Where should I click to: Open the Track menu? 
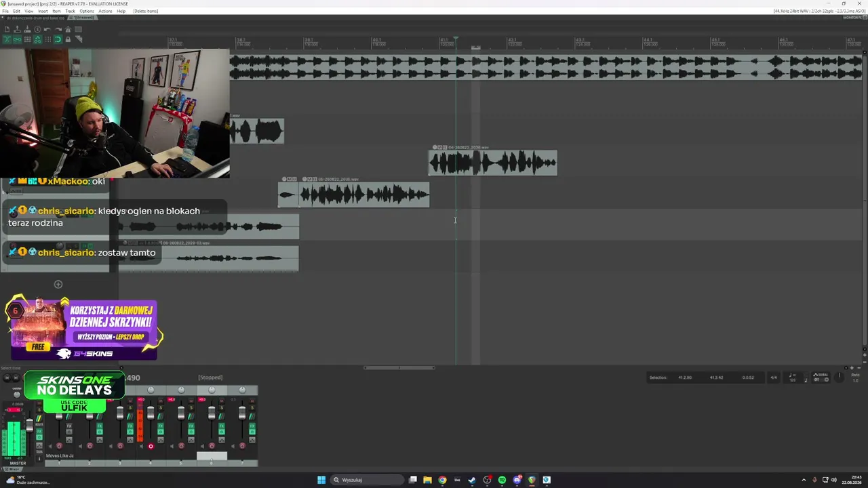coord(70,11)
